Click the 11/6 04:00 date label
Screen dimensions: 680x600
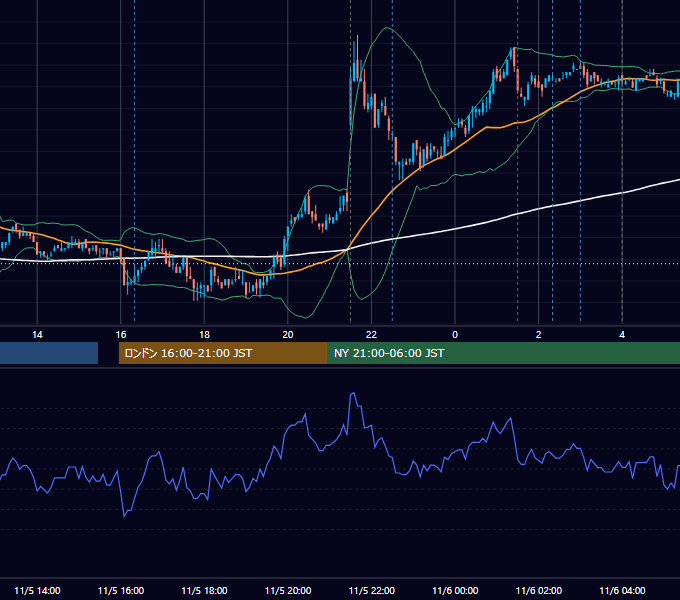(622, 590)
